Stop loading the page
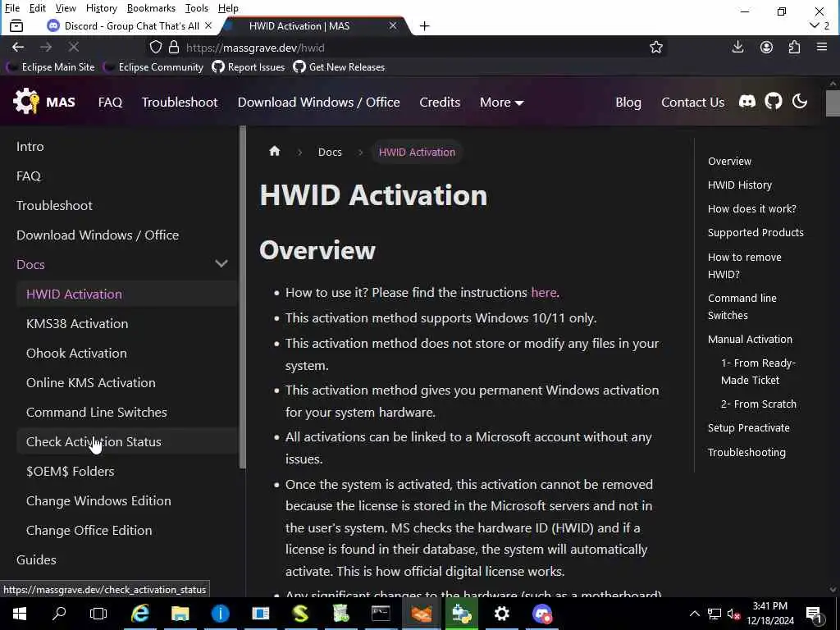The image size is (840, 630). click(73, 47)
